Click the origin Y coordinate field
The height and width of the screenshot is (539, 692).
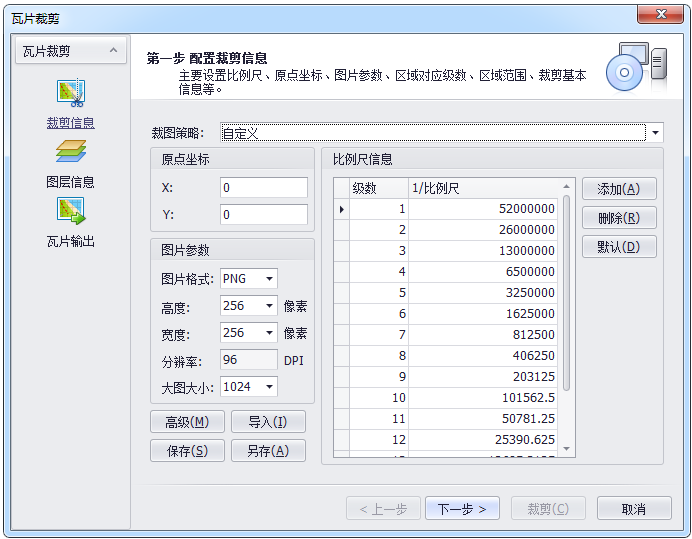(x=264, y=215)
